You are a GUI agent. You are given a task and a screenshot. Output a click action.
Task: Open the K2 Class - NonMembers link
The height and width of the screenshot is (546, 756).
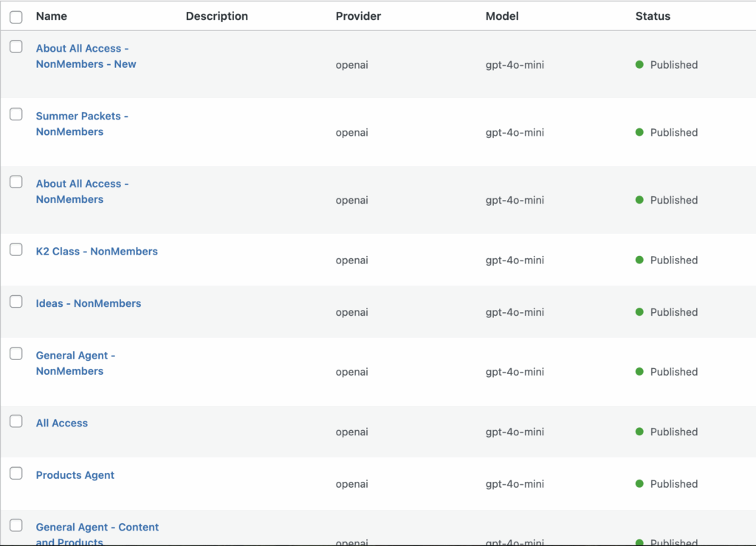pos(97,252)
